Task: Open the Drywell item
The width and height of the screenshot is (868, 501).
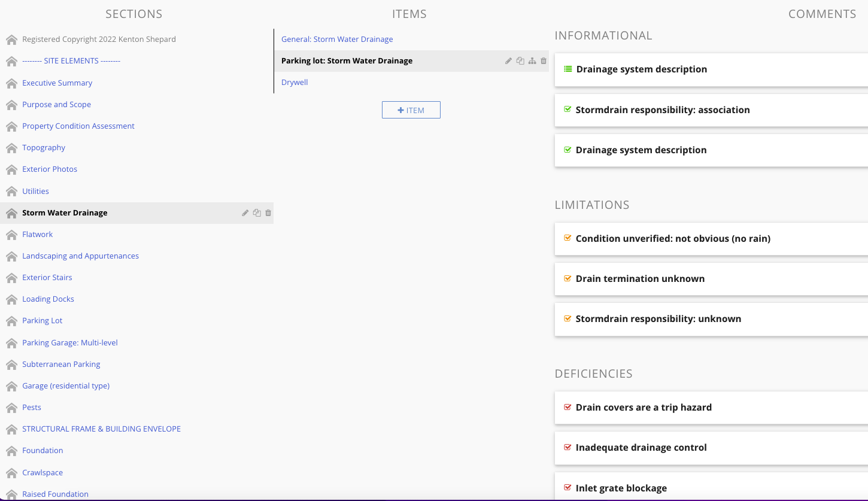Action: (x=295, y=83)
